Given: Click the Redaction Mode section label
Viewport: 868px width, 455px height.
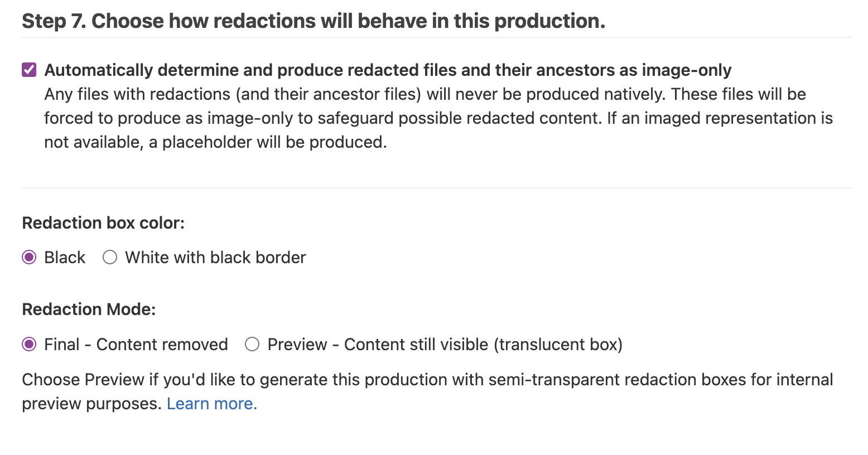Looking at the screenshot, I should click(88, 308).
